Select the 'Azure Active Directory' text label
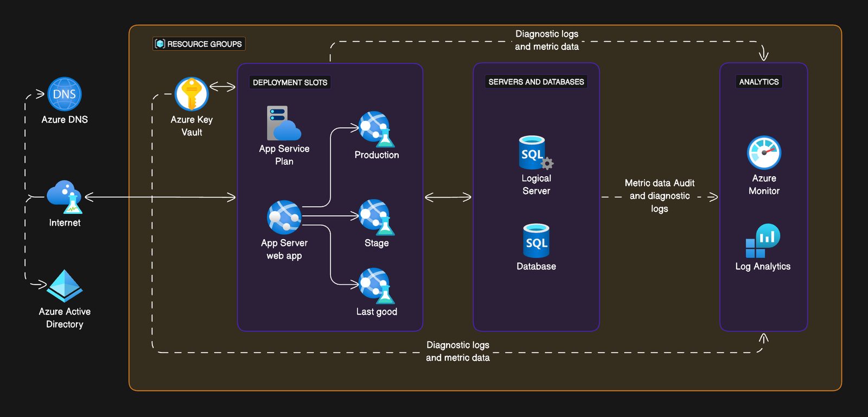Viewport: 868px width, 417px height. coord(65,318)
